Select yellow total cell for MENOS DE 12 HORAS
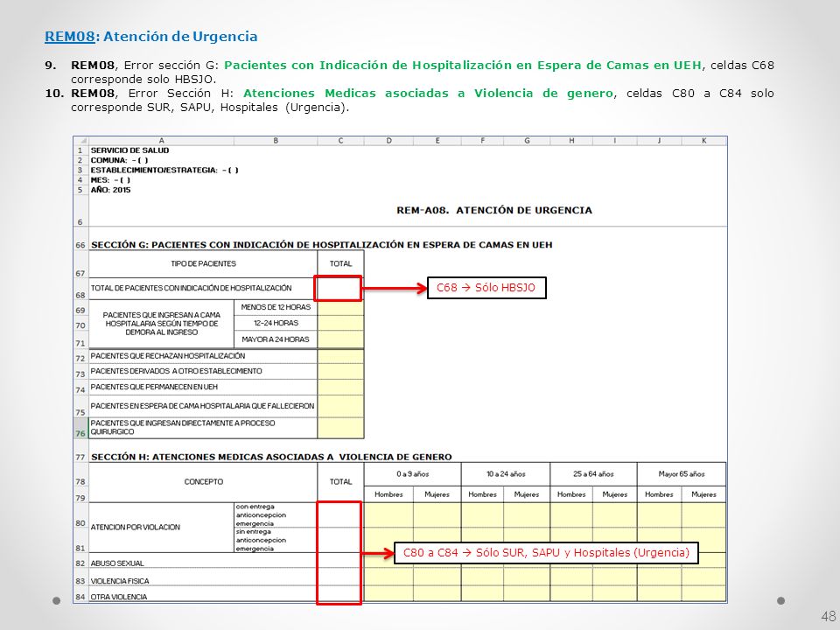 (340, 307)
